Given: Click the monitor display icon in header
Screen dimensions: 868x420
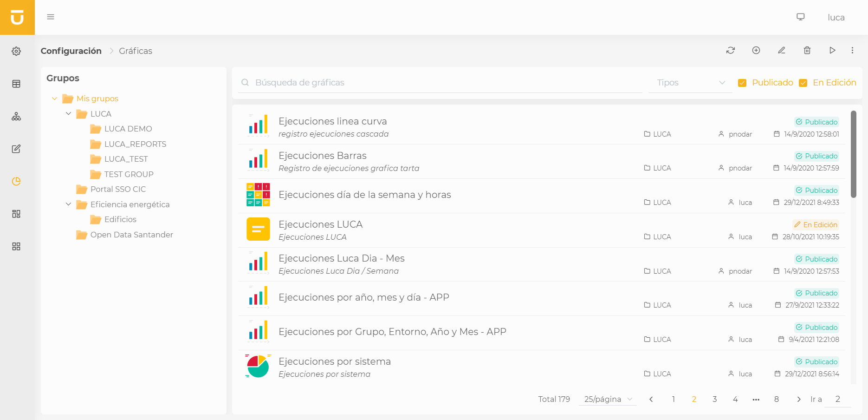Looking at the screenshot, I should pos(801,17).
